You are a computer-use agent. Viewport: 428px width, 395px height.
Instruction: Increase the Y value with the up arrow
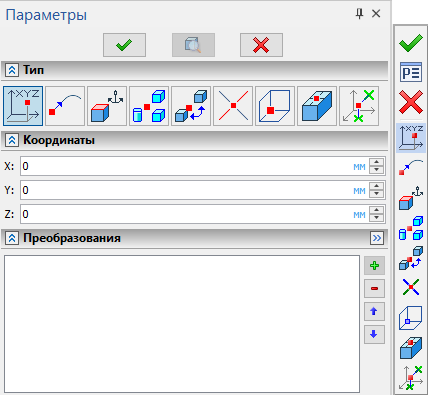(x=377, y=186)
